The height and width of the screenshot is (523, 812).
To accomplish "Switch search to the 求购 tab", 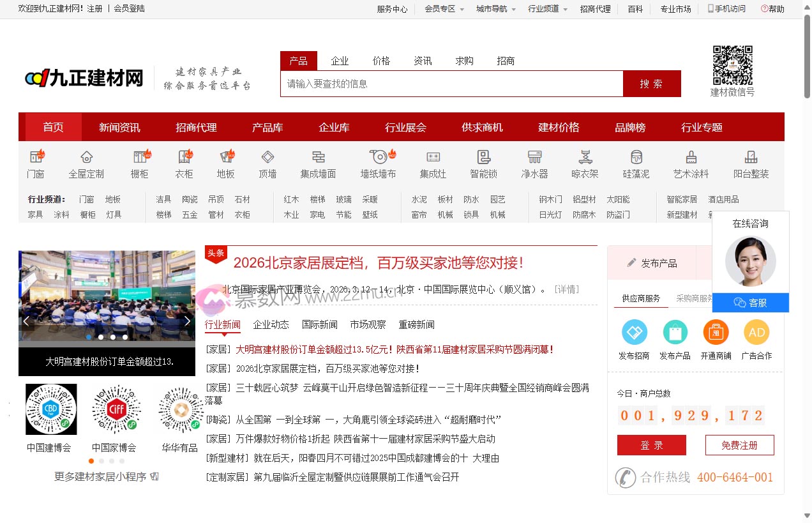I will click(x=464, y=60).
